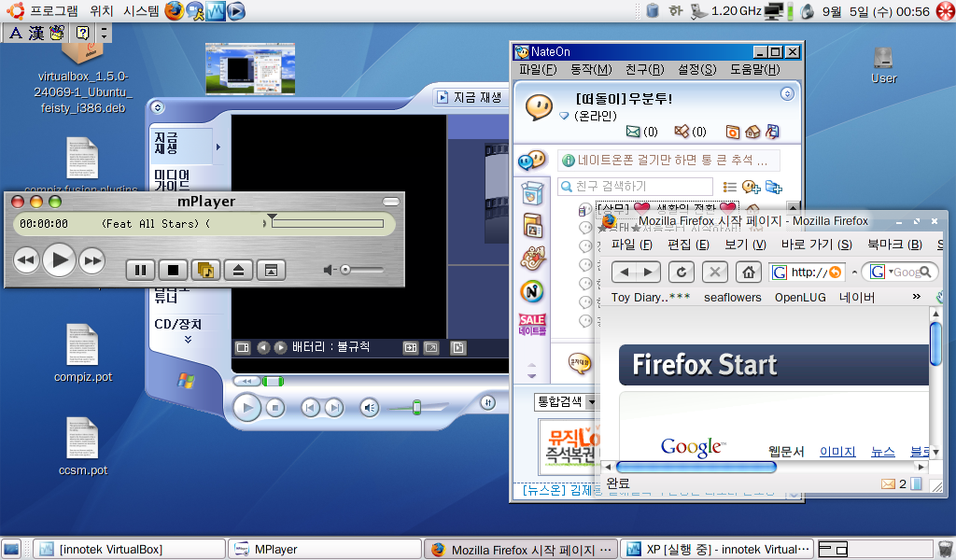The width and height of the screenshot is (956, 560).
Task: Open NateOn SALE sidebar icon
Action: click(532, 324)
